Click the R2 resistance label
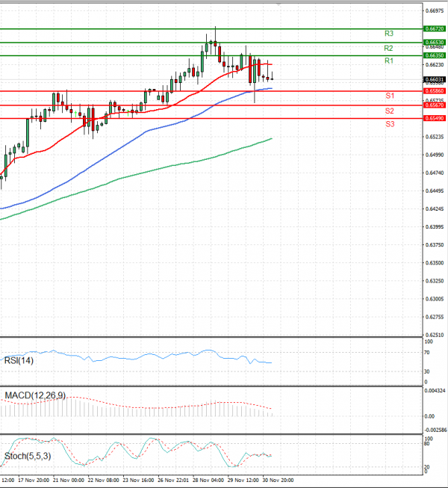The width and height of the screenshot is (448, 488). coord(388,48)
